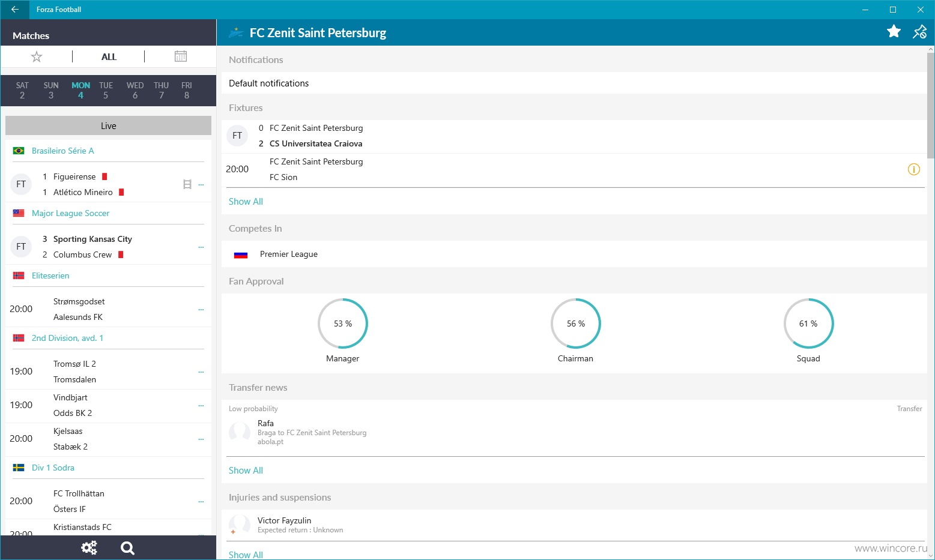Show All transfer news
The height and width of the screenshot is (560, 935).
246,471
